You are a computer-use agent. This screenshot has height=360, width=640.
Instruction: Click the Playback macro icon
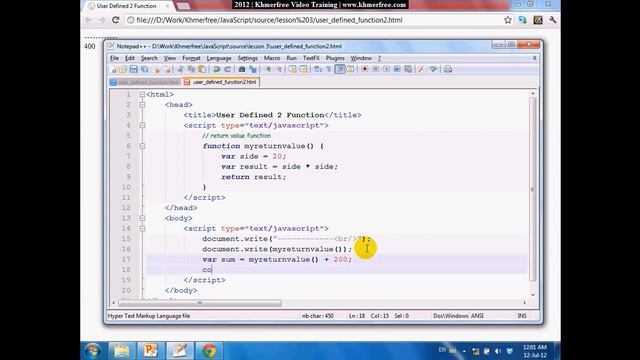click(x=386, y=69)
